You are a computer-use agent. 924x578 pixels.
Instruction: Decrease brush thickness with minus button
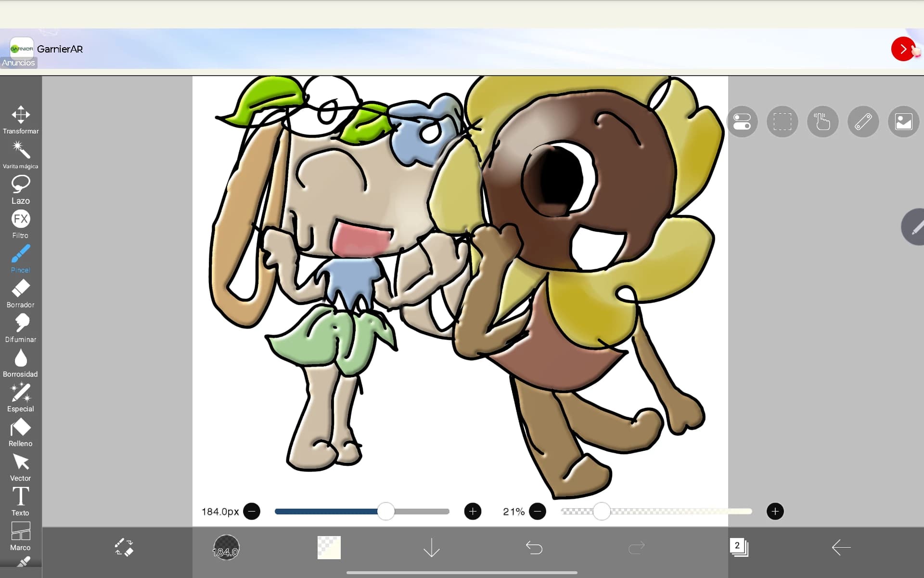tap(252, 511)
